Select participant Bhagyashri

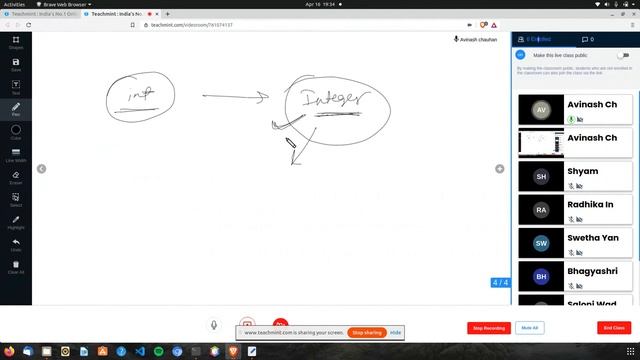point(576,276)
